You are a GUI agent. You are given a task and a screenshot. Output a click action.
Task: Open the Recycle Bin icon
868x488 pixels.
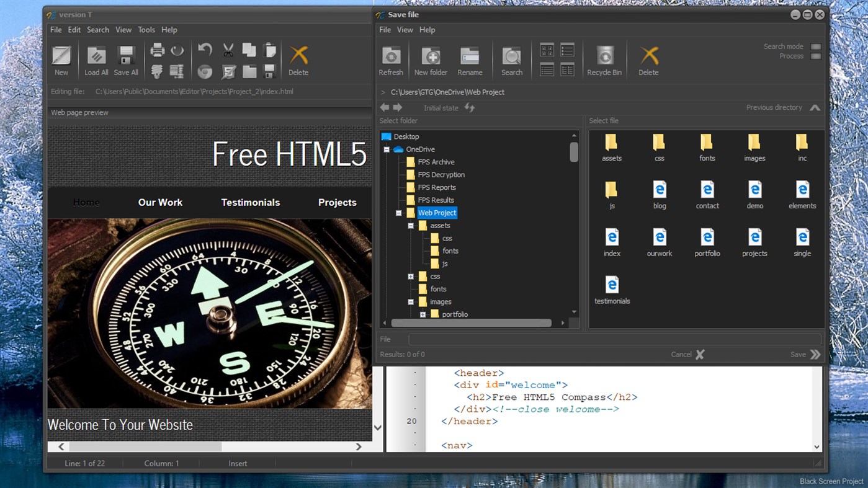[x=604, y=56]
